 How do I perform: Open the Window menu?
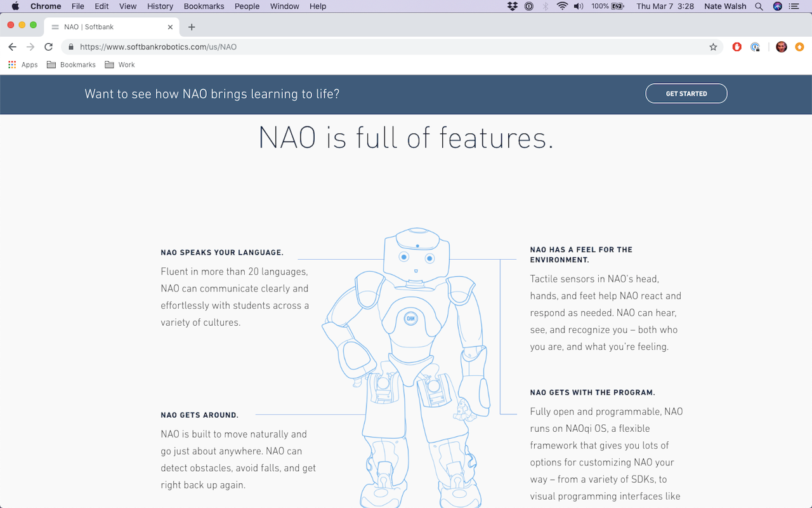point(285,6)
